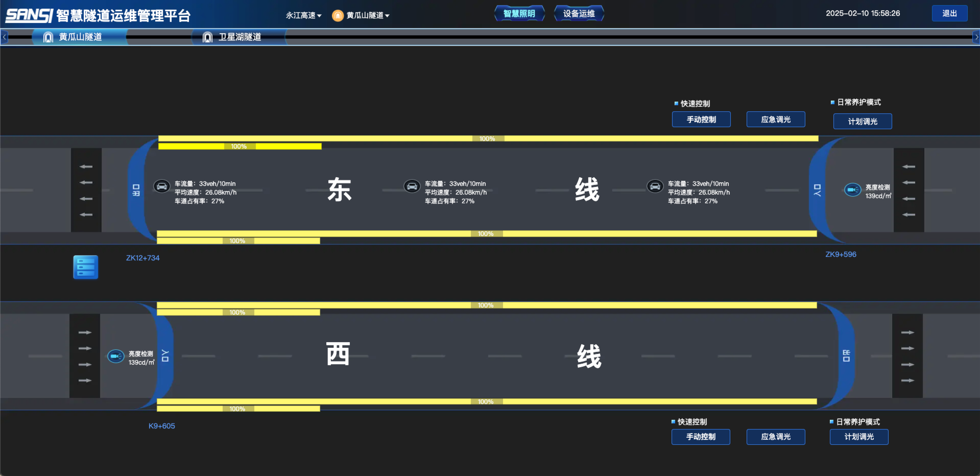The image size is (980, 476).
Task: Click west line 快速控制 heading
Action: (692, 422)
